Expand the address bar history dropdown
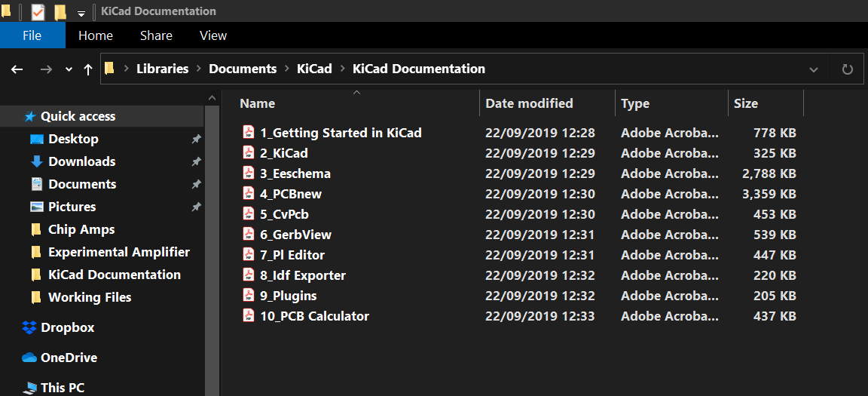 pos(813,70)
